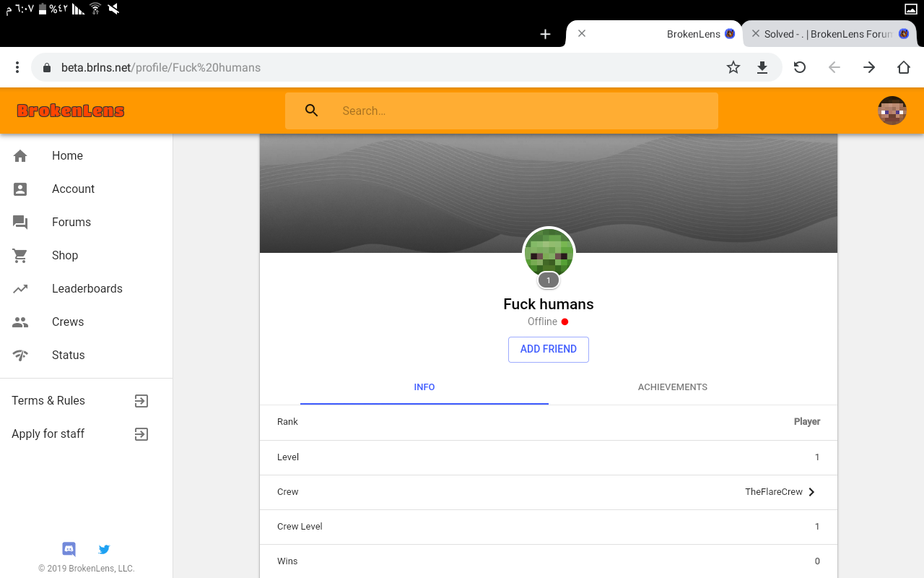Click the external link icon beside Terms & Rules
Viewport: 924px width, 578px height.
[x=141, y=401]
